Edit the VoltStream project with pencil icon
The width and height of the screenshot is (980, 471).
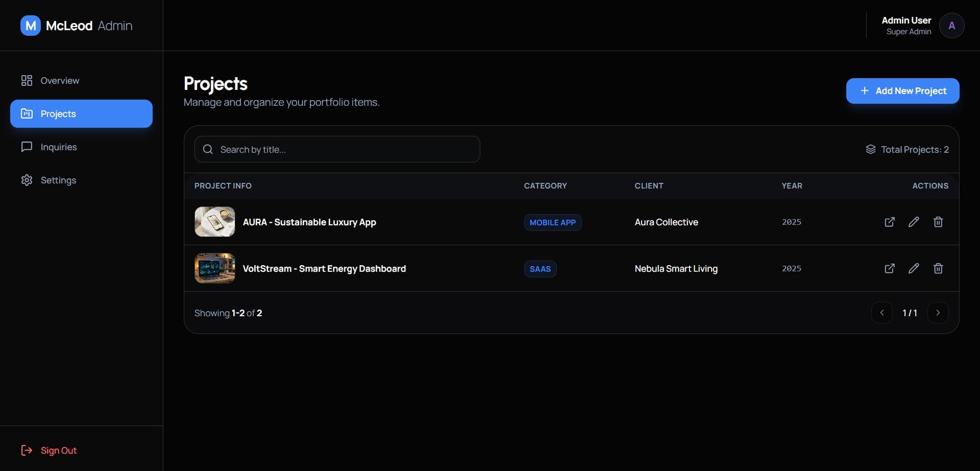click(x=914, y=268)
